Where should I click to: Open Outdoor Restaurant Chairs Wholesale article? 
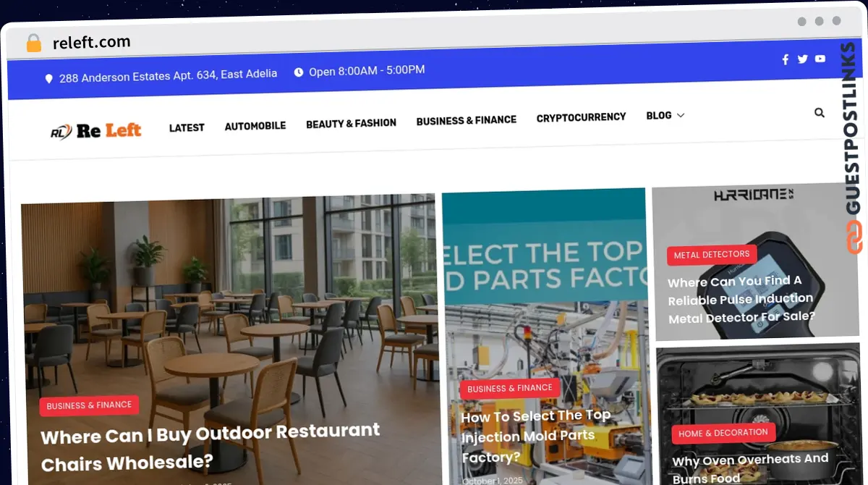tap(210, 446)
